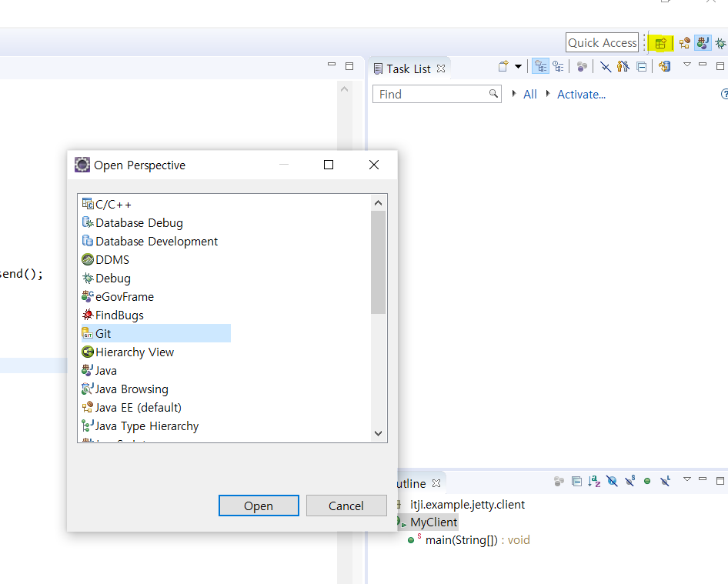This screenshot has height=584, width=728.
Task: Toggle Scheduled presentation in Task List
Action: 558,66
